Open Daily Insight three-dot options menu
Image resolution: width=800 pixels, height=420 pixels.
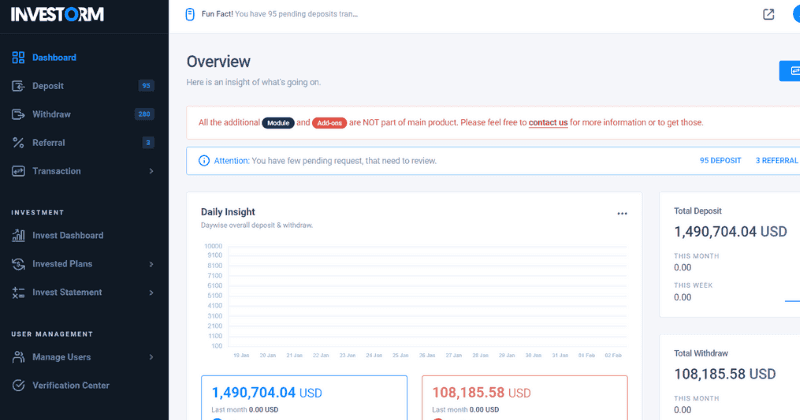622,213
